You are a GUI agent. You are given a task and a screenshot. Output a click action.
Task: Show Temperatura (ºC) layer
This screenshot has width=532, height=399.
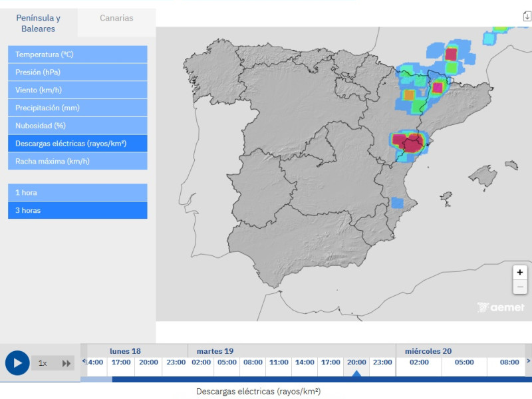pyautogui.click(x=78, y=54)
